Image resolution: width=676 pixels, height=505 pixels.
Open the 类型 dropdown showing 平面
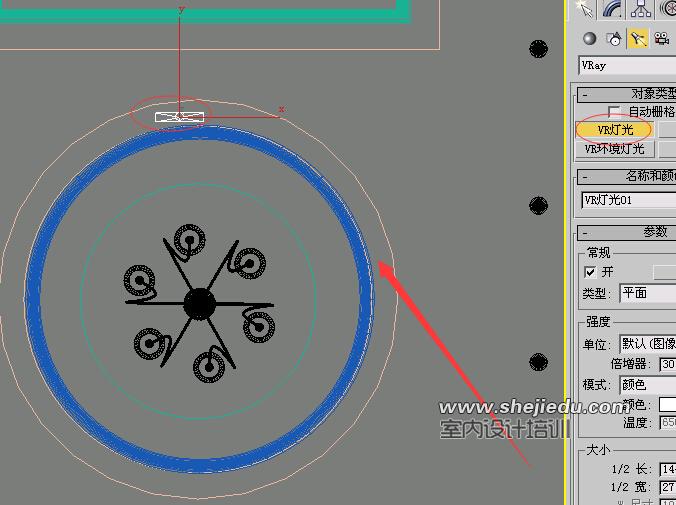pos(646,293)
